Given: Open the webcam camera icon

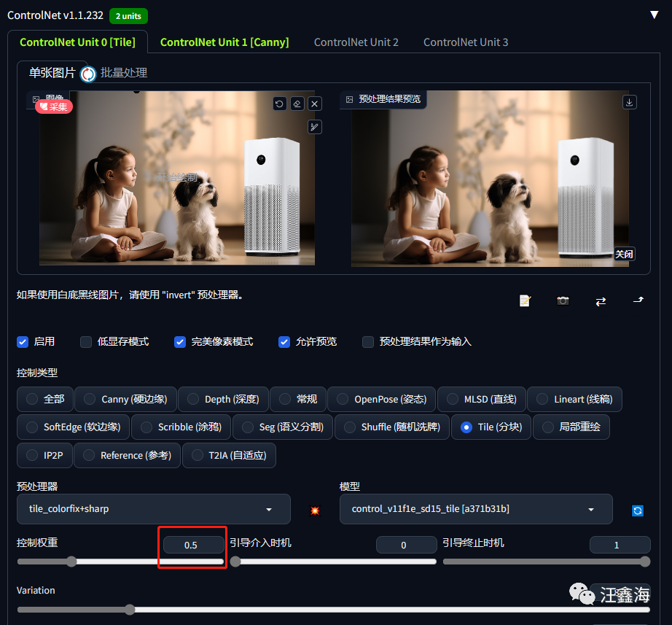Looking at the screenshot, I should click(563, 301).
